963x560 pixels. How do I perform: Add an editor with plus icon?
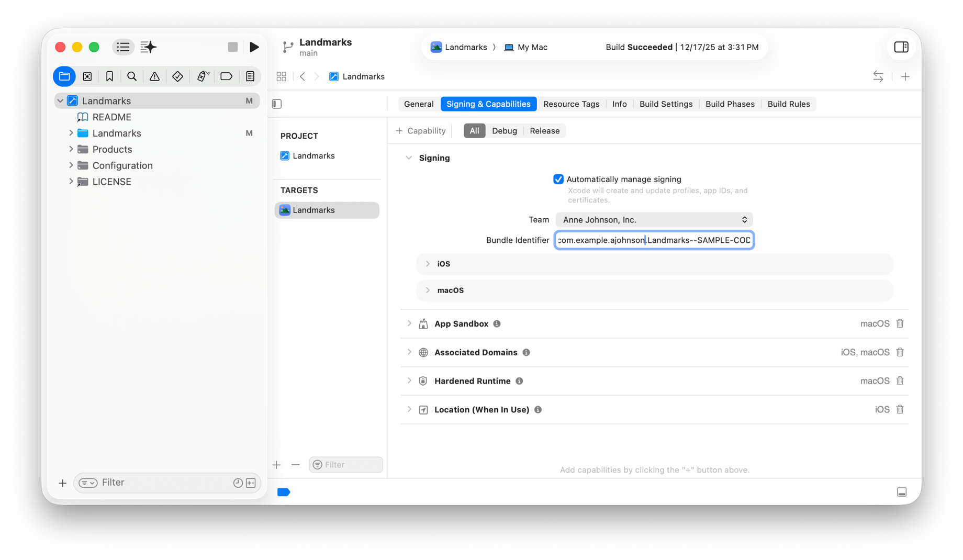[905, 76]
